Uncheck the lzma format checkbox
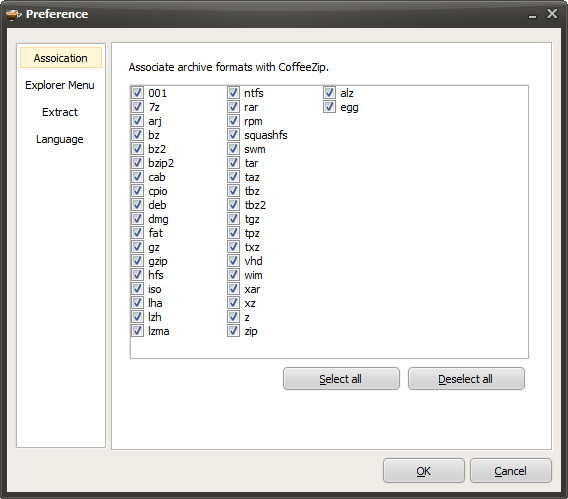 click(137, 331)
